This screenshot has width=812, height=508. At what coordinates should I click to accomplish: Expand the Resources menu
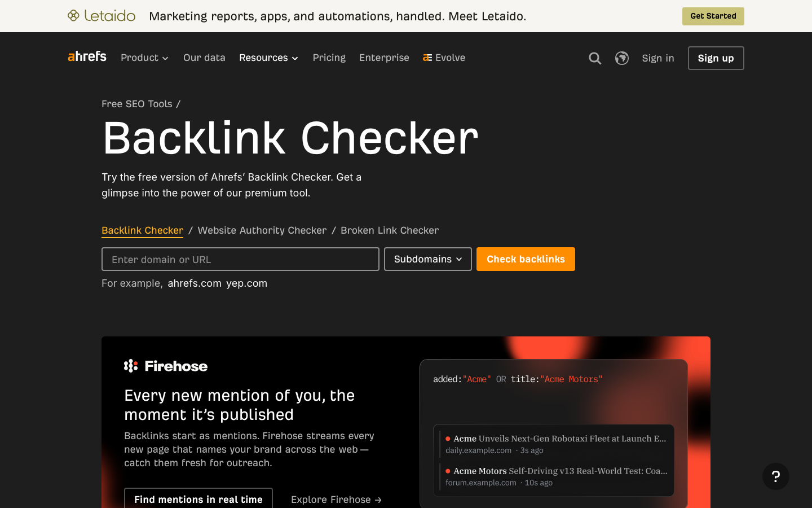pyautogui.click(x=268, y=58)
